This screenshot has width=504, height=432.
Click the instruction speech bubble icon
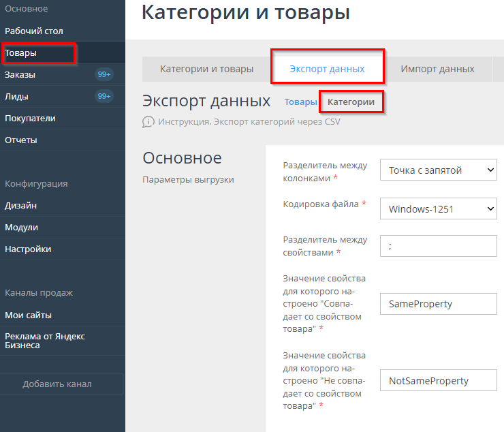click(x=148, y=122)
